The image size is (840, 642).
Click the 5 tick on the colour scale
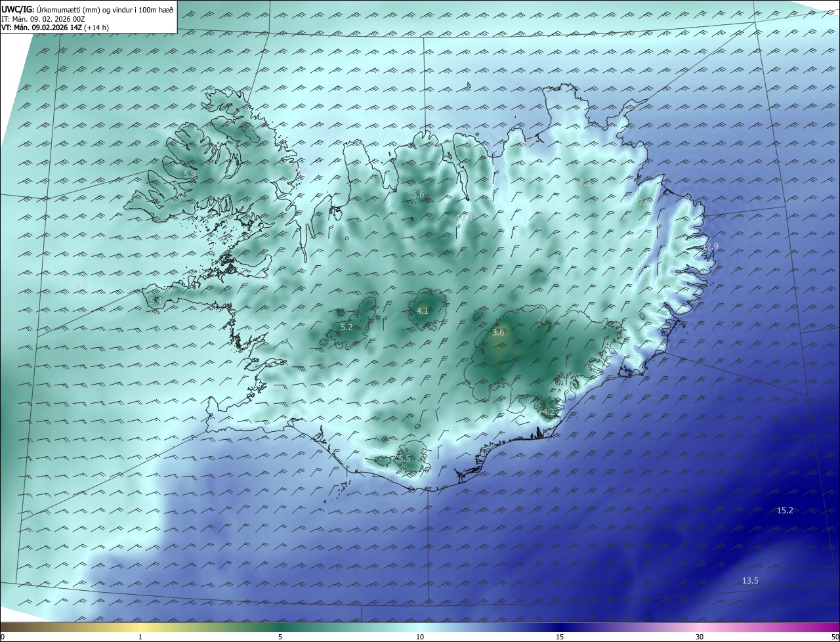click(280, 637)
